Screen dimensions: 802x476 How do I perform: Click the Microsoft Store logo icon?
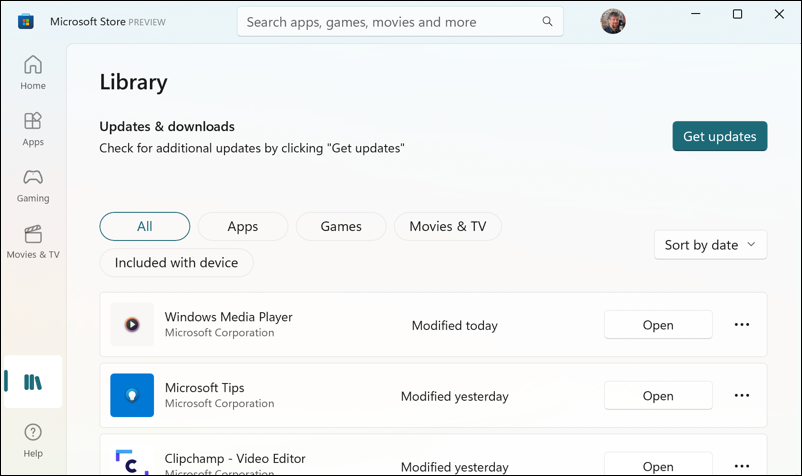[26, 21]
